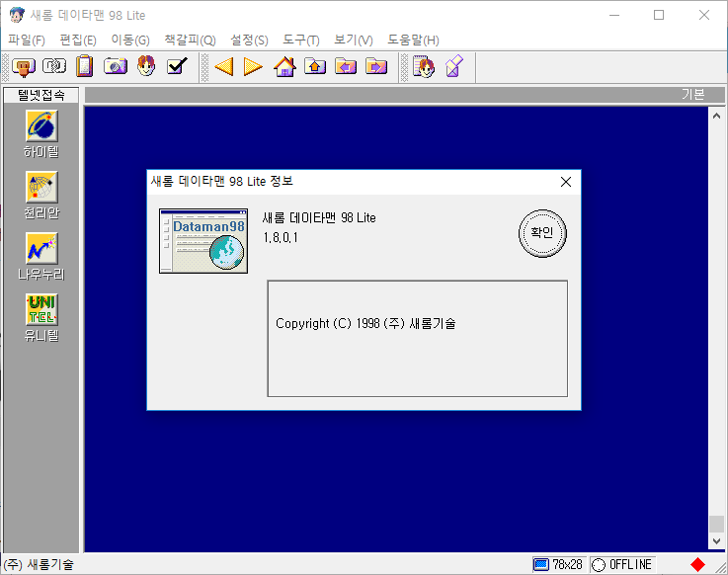Open the 편집(E) menu

[78, 40]
